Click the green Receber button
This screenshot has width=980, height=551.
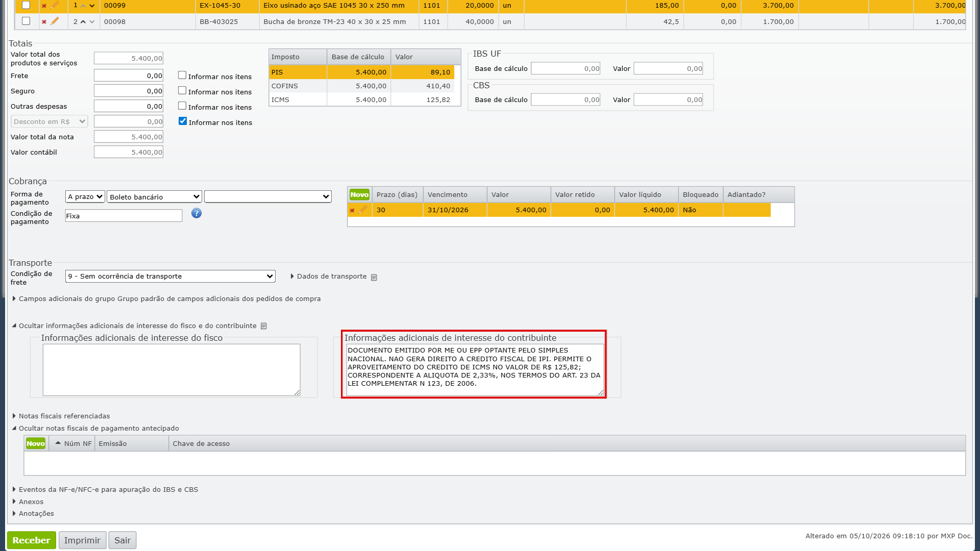[32, 540]
